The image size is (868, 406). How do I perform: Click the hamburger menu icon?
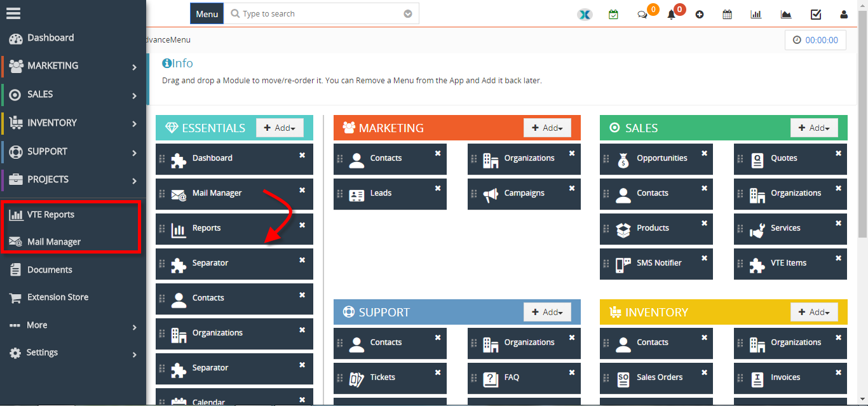point(13,13)
